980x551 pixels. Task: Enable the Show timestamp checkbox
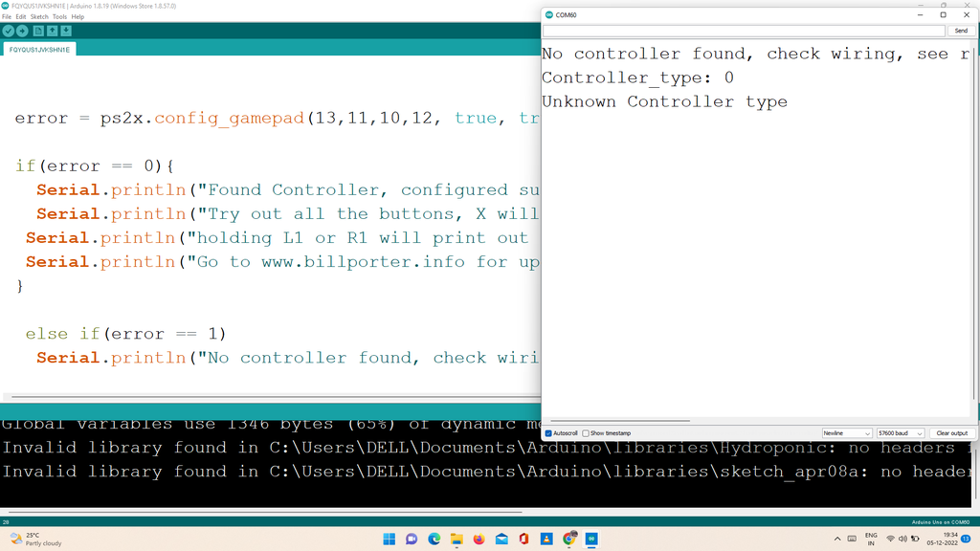click(x=586, y=433)
